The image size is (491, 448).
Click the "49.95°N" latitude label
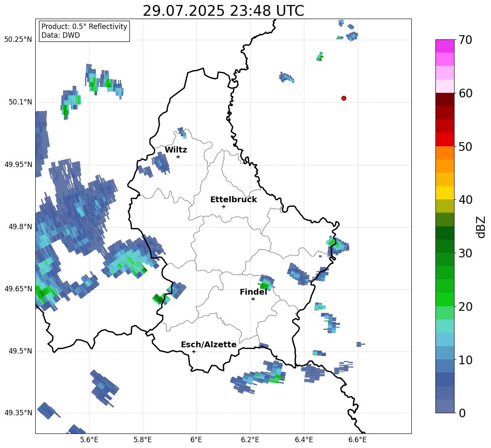(18, 164)
